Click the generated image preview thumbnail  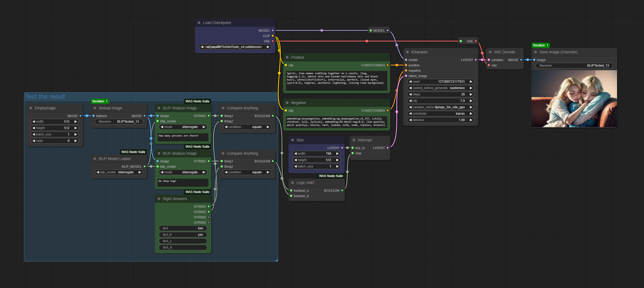574,99
